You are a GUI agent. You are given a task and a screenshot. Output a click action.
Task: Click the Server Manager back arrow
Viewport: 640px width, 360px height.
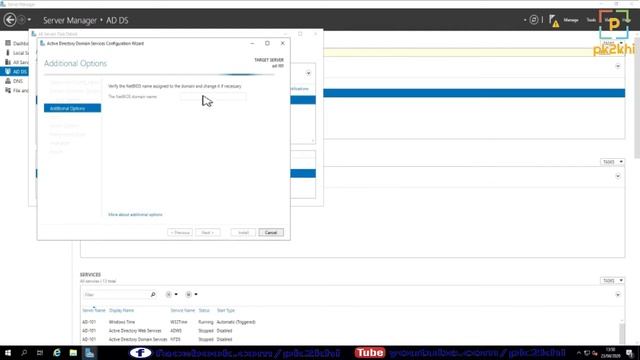coord(10,20)
